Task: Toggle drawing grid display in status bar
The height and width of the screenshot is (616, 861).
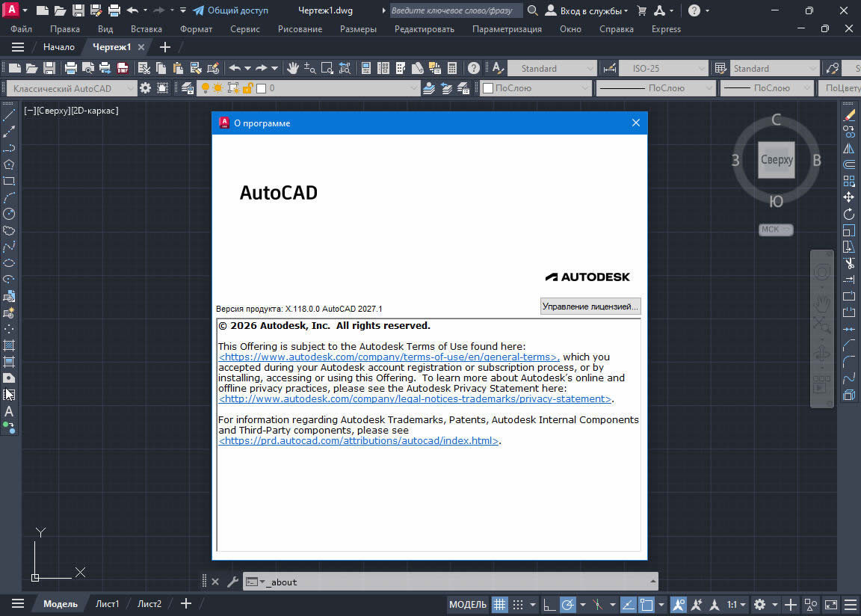Action: (x=499, y=605)
